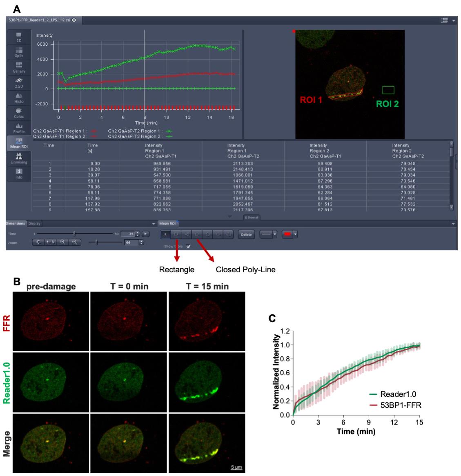The image size is (461, 476).
Task: Click the Show all button
Action: pyautogui.click(x=252, y=217)
